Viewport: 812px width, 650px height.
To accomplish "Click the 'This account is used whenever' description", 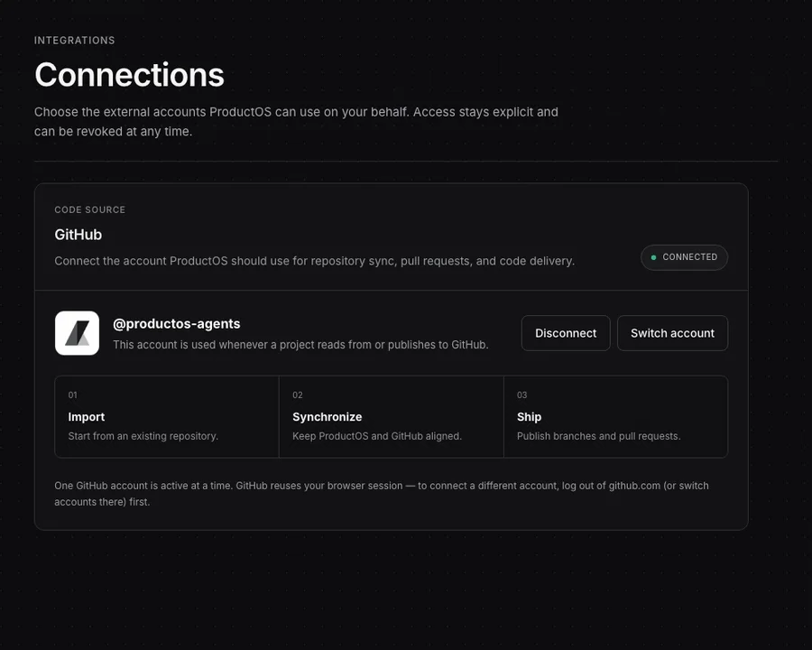I will coord(300,345).
